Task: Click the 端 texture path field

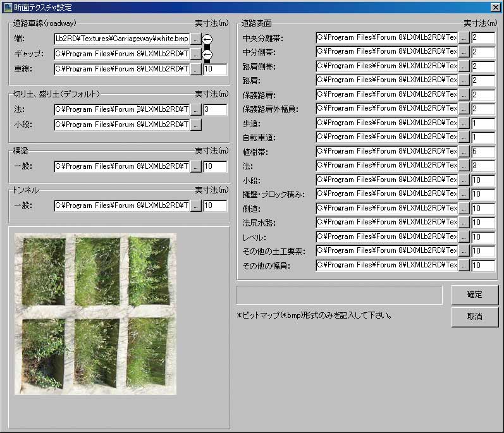Action: tap(122, 39)
